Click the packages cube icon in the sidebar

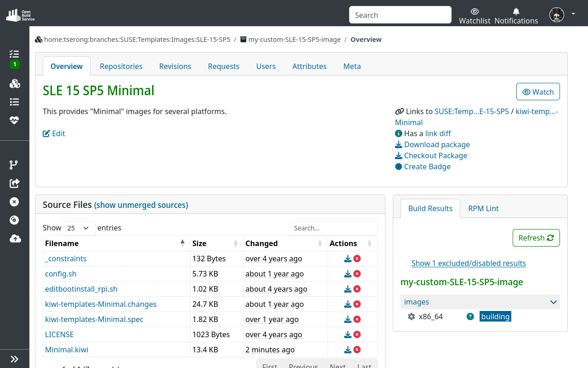point(14,83)
